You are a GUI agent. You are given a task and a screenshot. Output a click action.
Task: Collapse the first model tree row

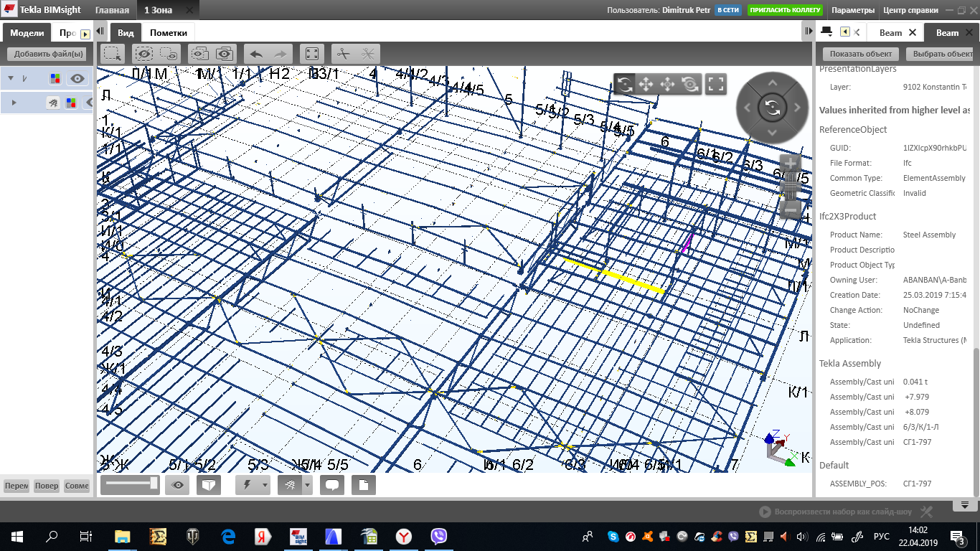tap(11, 79)
